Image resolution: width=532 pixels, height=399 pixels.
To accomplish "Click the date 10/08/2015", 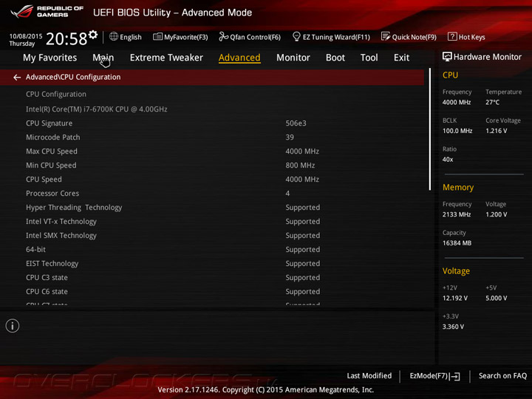I will [26, 36].
